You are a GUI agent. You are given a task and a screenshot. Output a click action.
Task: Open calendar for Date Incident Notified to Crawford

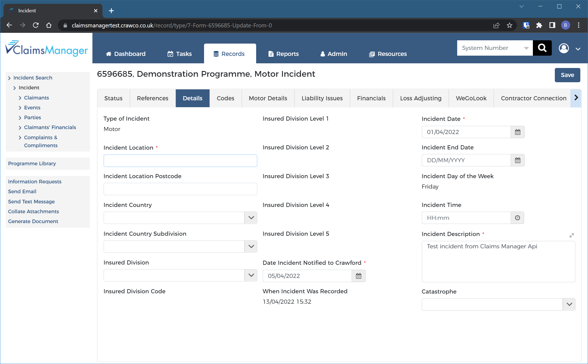(x=358, y=276)
